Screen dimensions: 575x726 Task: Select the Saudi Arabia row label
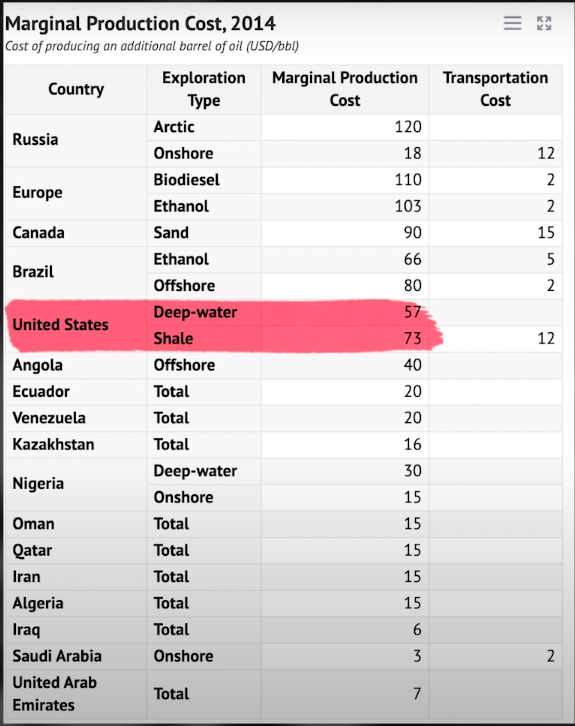76,657
